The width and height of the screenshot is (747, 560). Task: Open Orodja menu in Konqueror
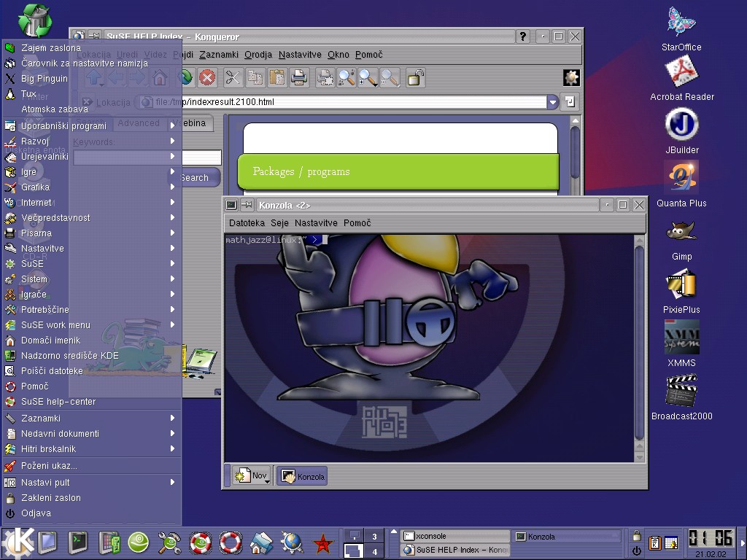click(258, 54)
